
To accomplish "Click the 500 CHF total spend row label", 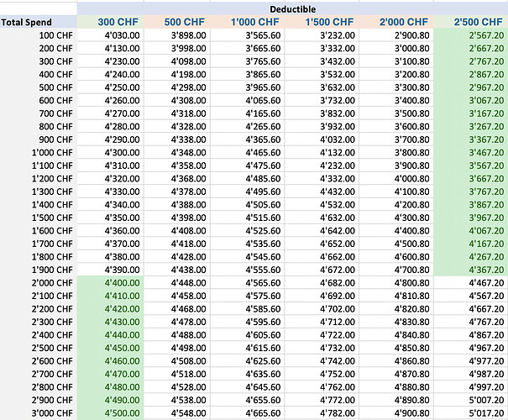I will (x=39, y=87).
